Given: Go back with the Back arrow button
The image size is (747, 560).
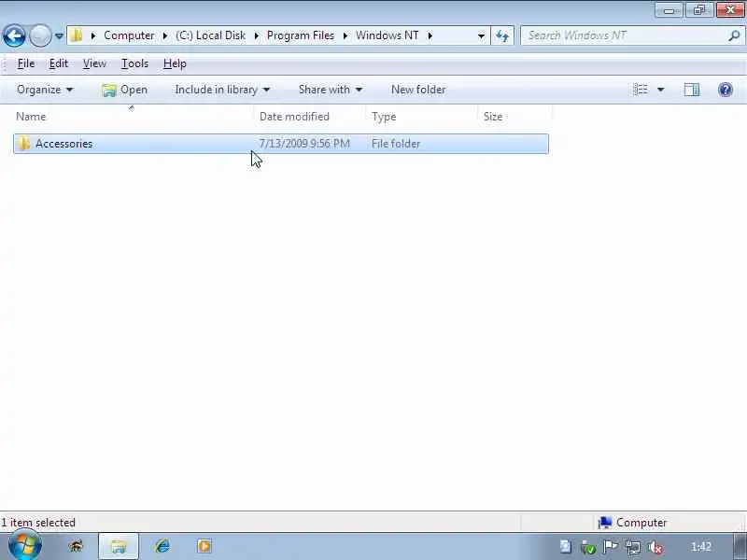Looking at the screenshot, I should pyautogui.click(x=14, y=35).
